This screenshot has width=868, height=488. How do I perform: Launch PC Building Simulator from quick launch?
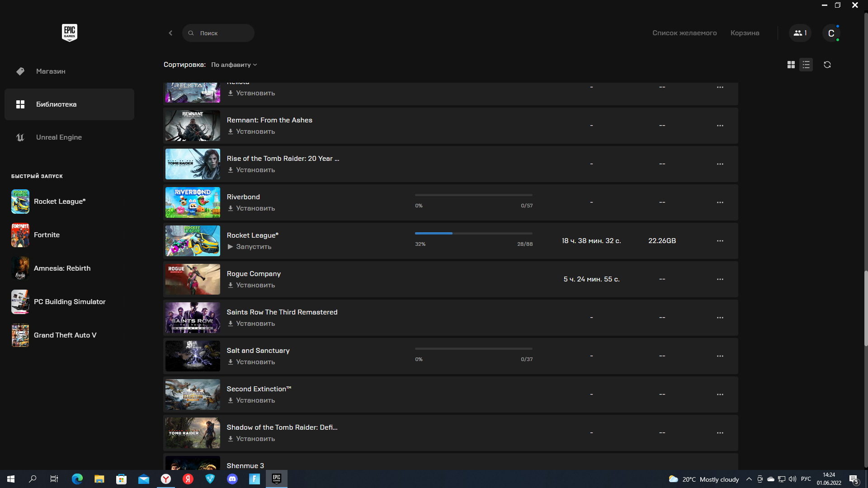[59, 302]
